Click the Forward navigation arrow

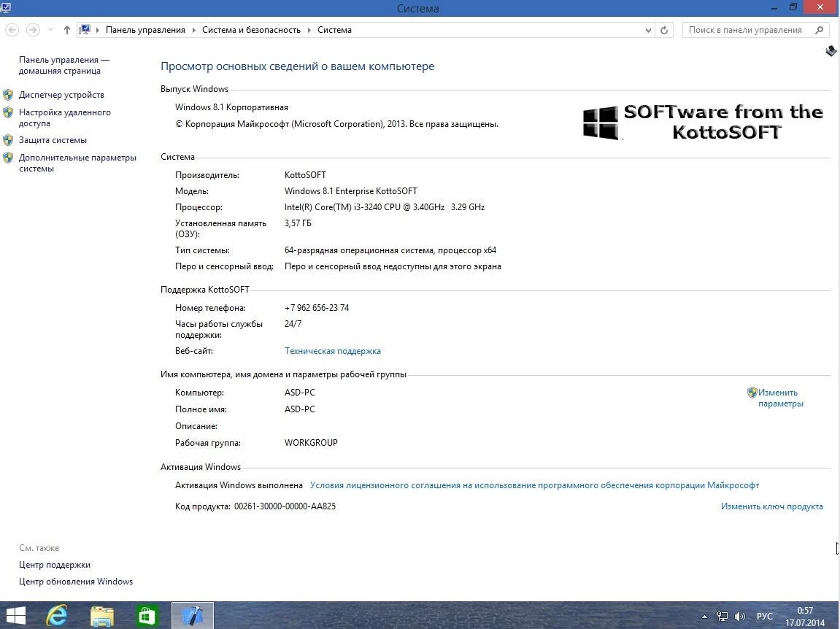tap(33, 30)
